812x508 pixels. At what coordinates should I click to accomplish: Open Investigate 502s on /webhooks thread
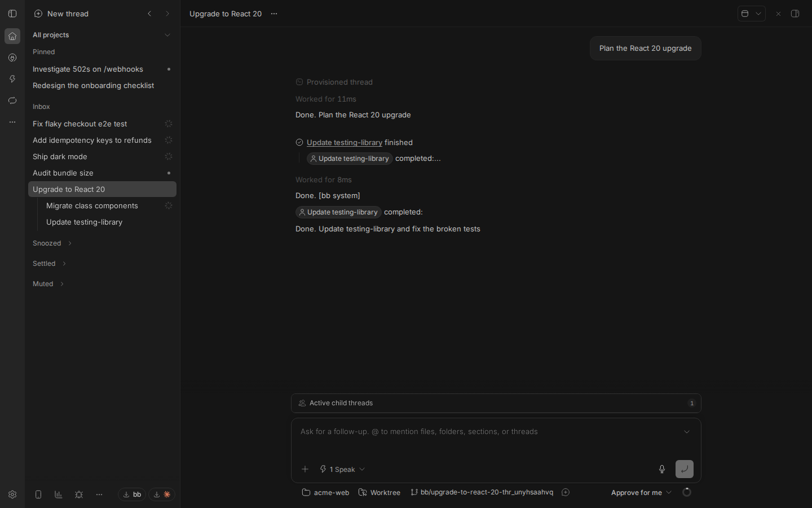click(x=102, y=69)
